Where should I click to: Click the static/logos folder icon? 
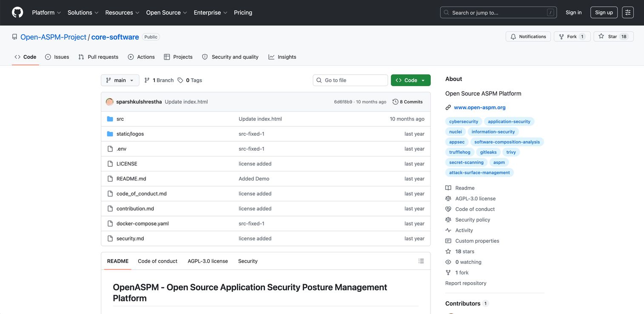[110, 134]
